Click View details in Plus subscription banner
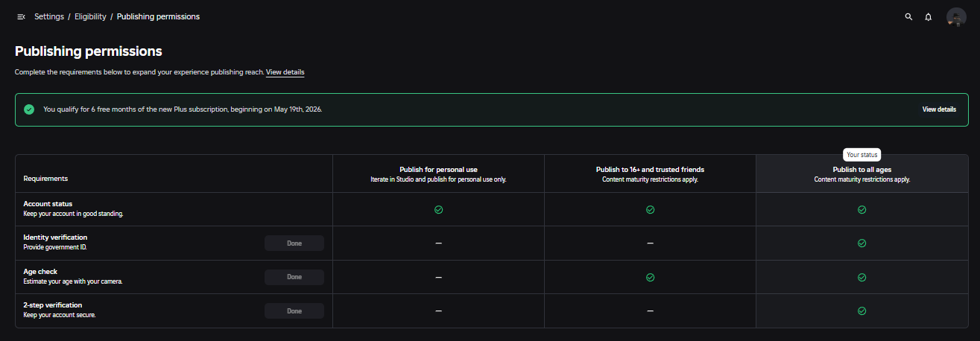 tap(939, 109)
